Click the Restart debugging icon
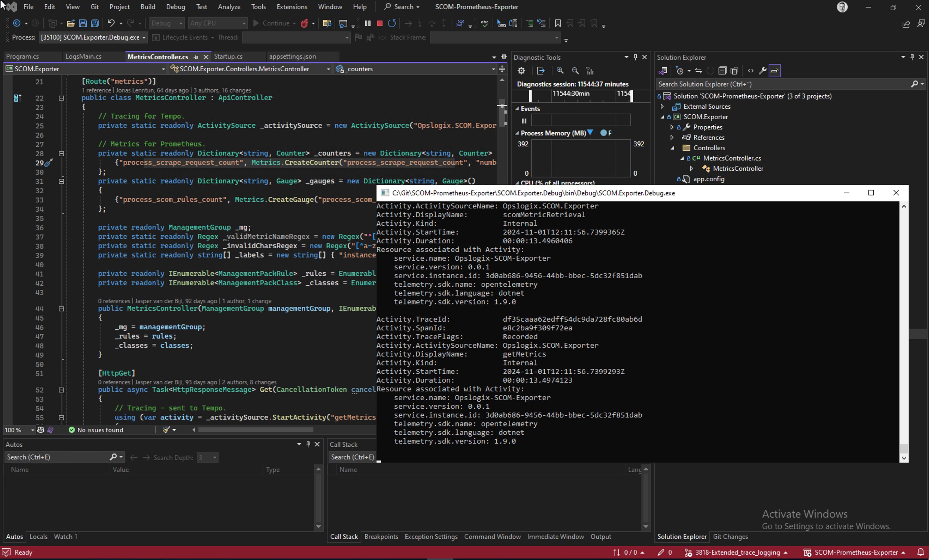Image resolution: width=929 pixels, height=560 pixels. 392,23
